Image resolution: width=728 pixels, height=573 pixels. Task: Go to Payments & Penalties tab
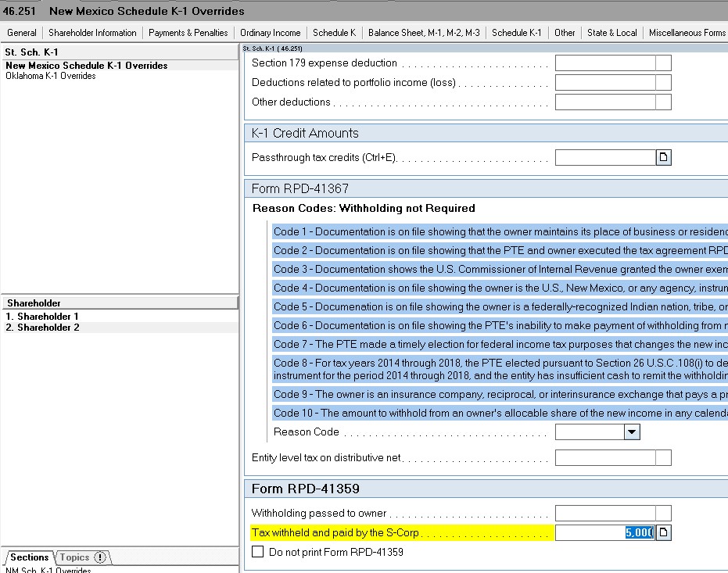click(x=188, y=33)
